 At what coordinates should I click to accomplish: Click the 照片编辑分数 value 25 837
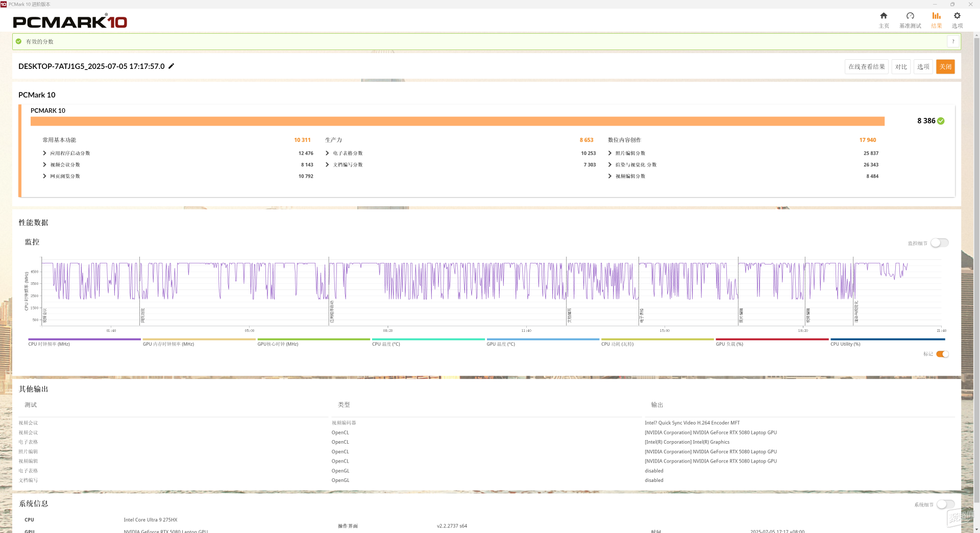[871, 153]
